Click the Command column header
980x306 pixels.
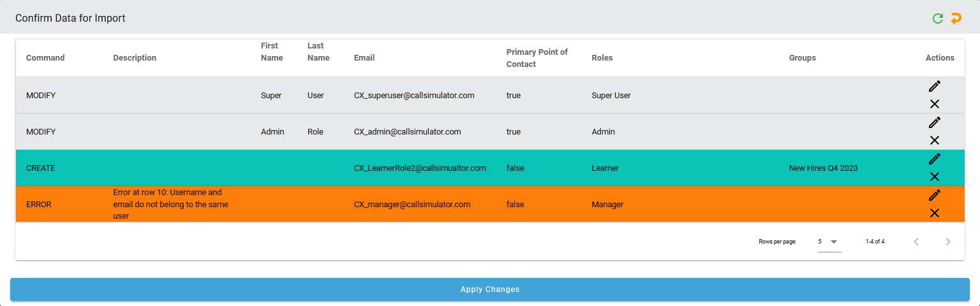[x=45, y=58]
